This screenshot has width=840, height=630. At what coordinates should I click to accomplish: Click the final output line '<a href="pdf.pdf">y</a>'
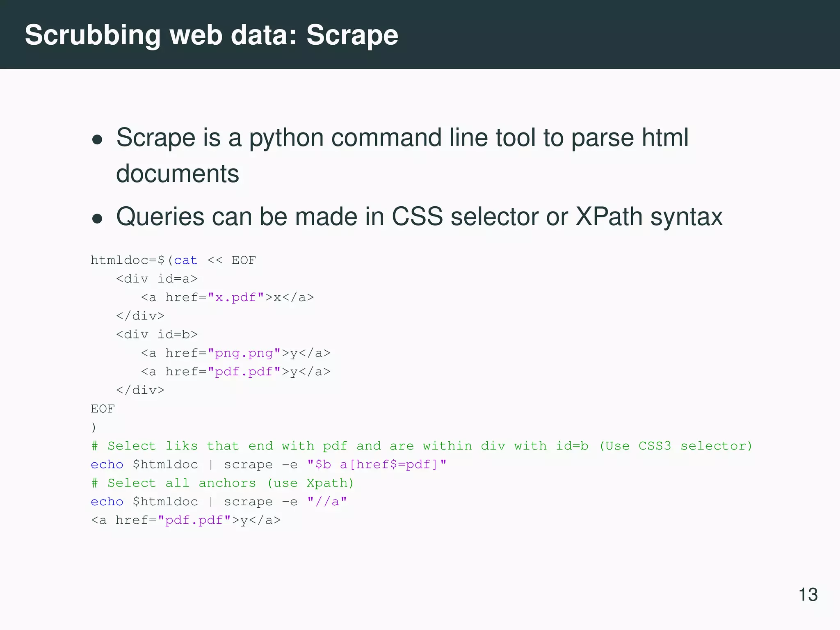click(x=186, y=520)
